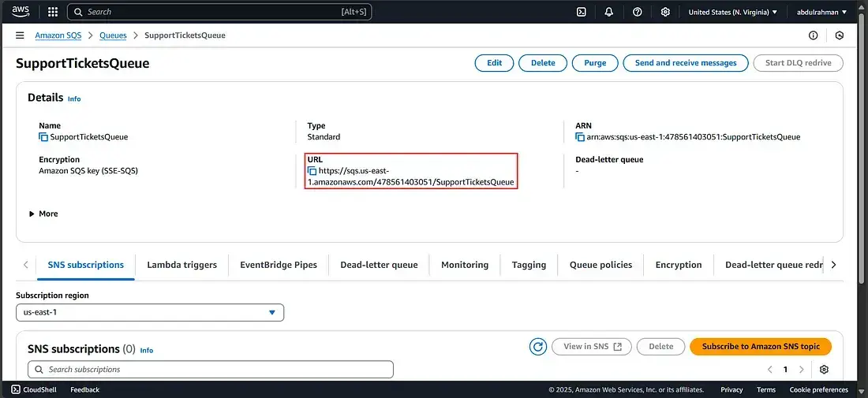This screenshot has height=398, width=868.
Task: Open the clock-shaped icon beside the info icon
Action: coord(840,35)
